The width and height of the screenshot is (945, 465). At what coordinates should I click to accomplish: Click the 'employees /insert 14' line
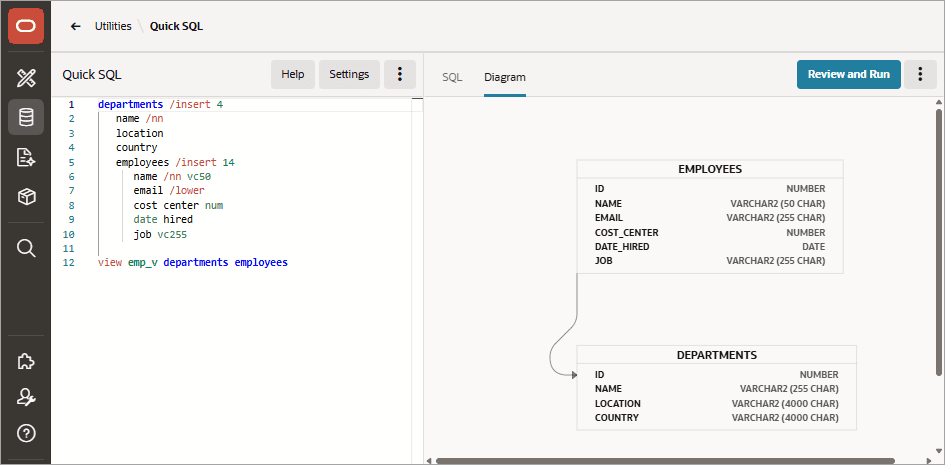pyautogui.click(x=175, y=162)
